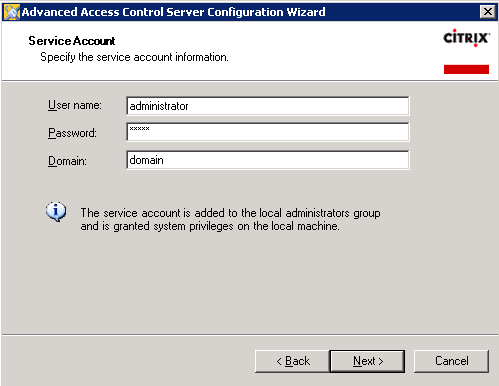The width and height of the screenshot is (499, 386).
Task: Focus the Password input field
Action: click(x=268, y=132)
